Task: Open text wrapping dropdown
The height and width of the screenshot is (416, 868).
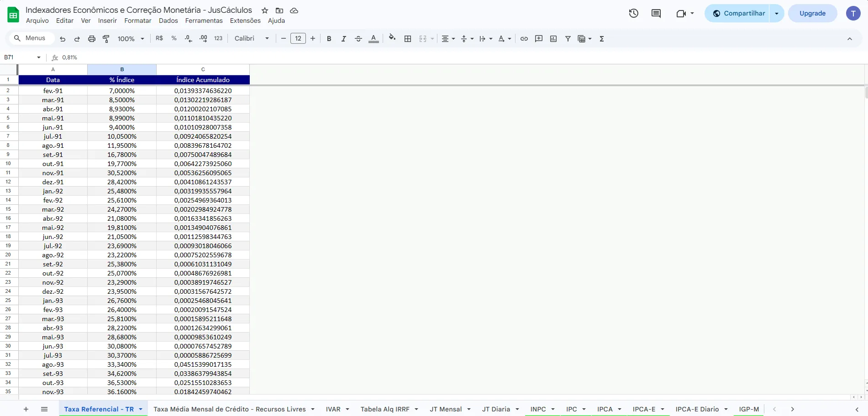Action: (x=486, y=39)
